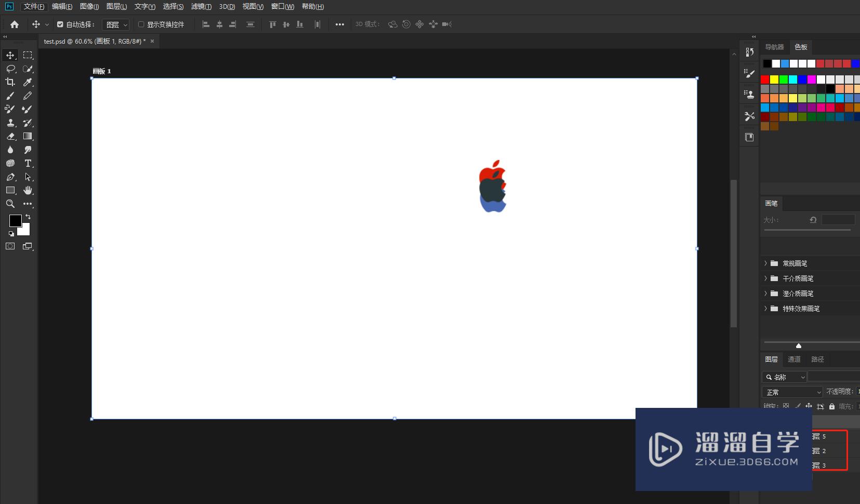Open the 编辑(E) menu
The width and height of the screenshot is (860, 504).
coord(62,7)
